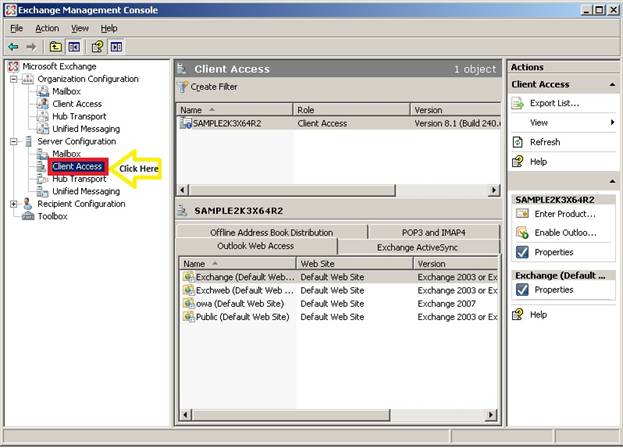
Task: Click right arrow of server list scrollbar
Action: pyautogui.click(x=494, y=190)
